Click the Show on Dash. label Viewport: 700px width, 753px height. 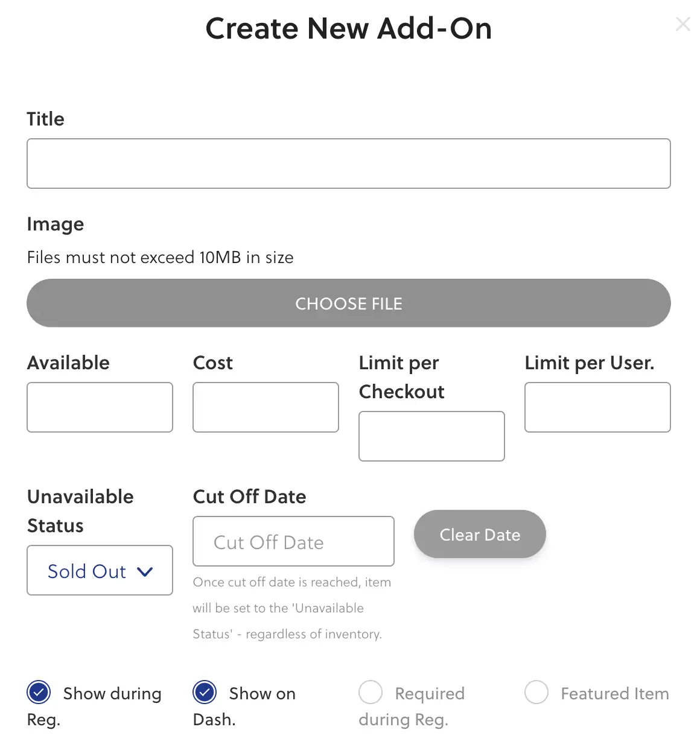244,706
